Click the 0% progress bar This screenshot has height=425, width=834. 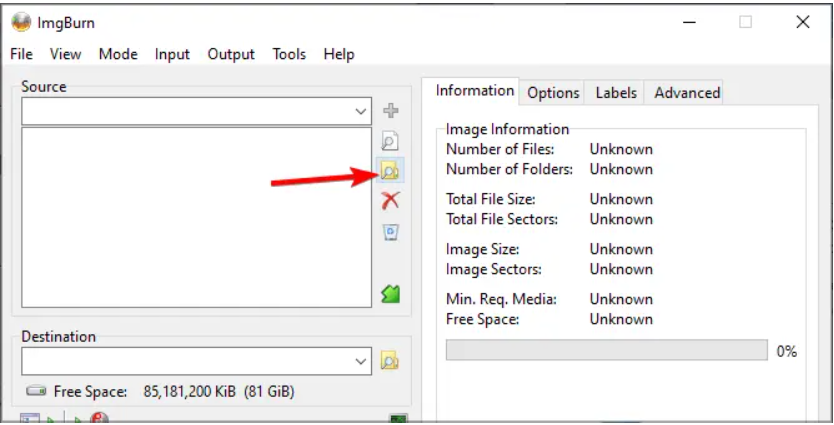(606, 351)
